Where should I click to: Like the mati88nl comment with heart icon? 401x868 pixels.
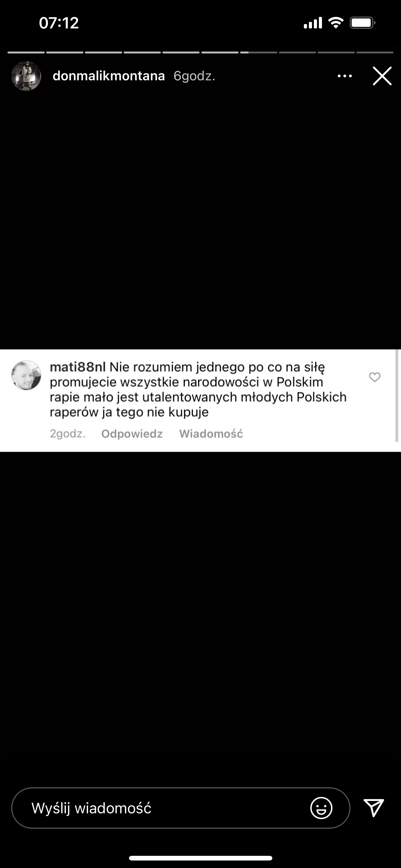click(375, 377)
